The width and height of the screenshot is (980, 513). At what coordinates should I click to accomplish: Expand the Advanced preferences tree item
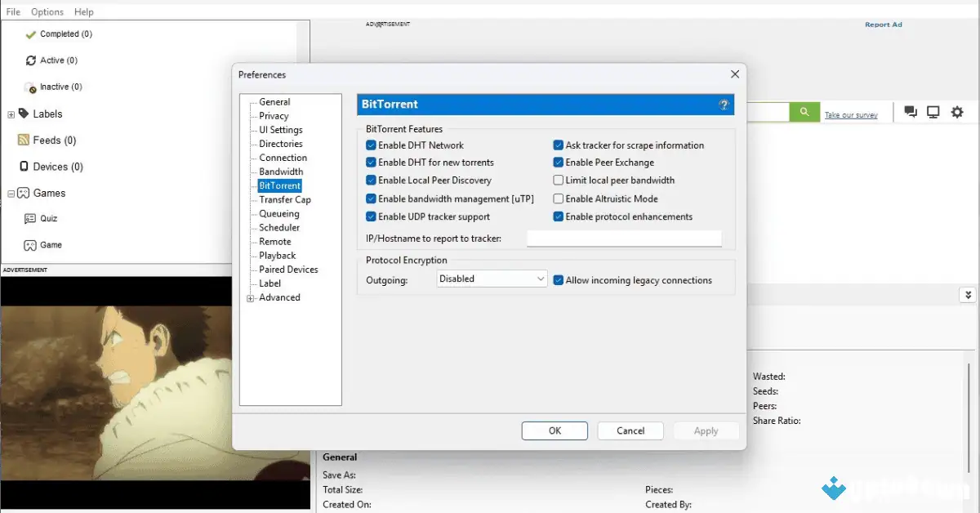[250, 297]
